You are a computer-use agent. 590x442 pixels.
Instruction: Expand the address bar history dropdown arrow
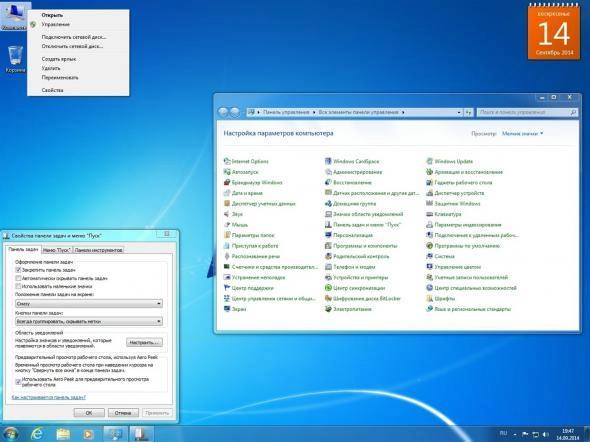click(459, 112)
